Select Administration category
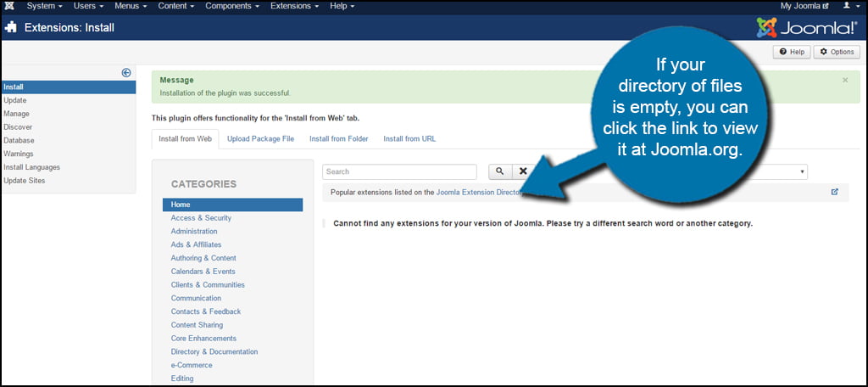 pyautogui.click(x=194, y=231)
